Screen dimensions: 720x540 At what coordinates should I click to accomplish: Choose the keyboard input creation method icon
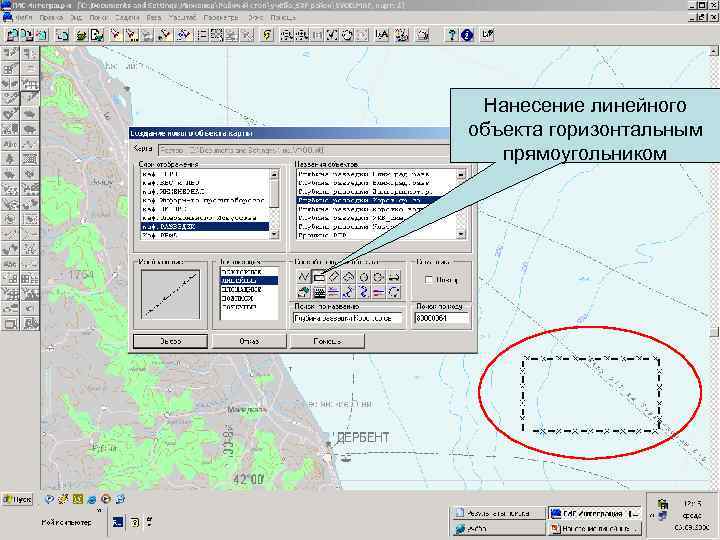pos(319,292)
